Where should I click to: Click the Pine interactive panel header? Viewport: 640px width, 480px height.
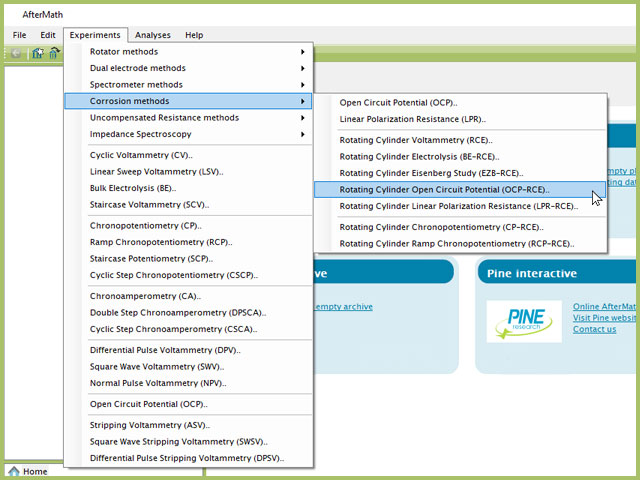coord(557,273)
